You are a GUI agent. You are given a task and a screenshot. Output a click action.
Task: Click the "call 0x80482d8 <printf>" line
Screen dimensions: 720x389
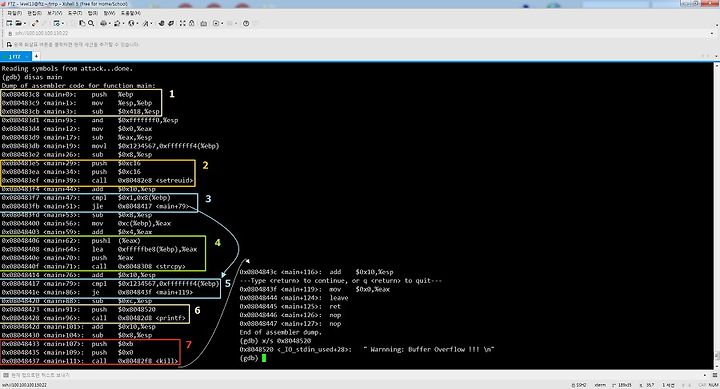[94, 318]
